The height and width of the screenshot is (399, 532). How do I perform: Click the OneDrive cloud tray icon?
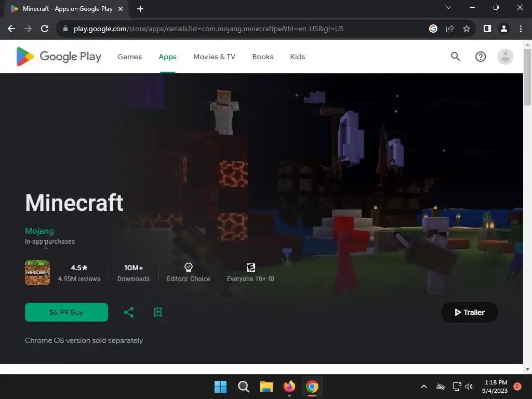[x=441, y=387]
